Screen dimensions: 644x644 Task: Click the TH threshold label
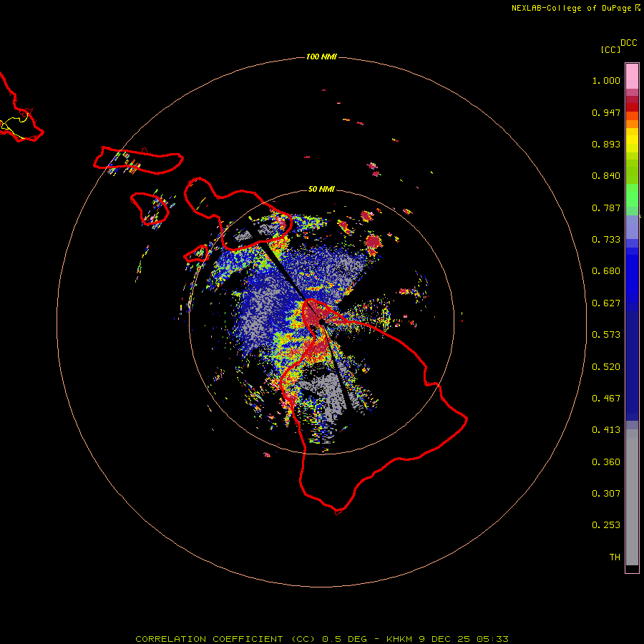[x=615, y=557]
